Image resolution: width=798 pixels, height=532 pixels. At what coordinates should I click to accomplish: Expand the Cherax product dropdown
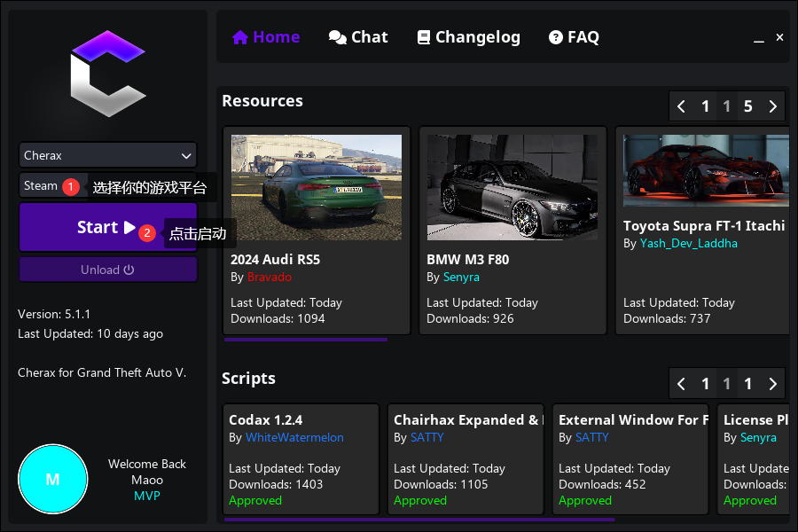(x=107, y=155)
